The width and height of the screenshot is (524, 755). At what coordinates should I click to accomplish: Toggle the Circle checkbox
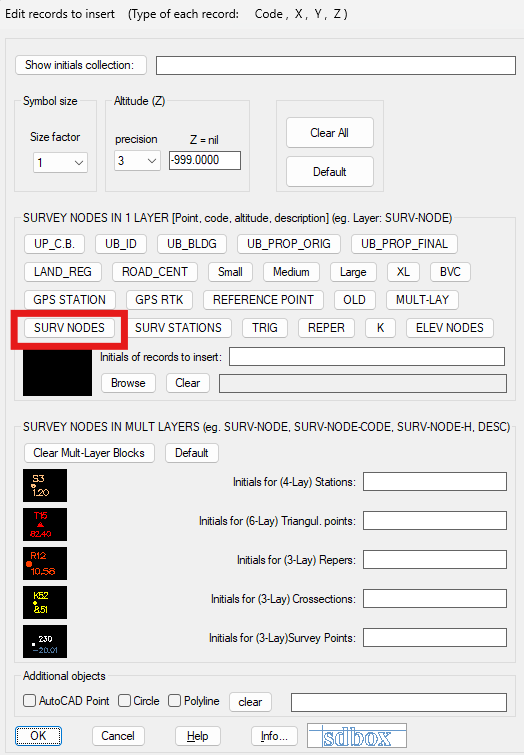coord(124,701)
